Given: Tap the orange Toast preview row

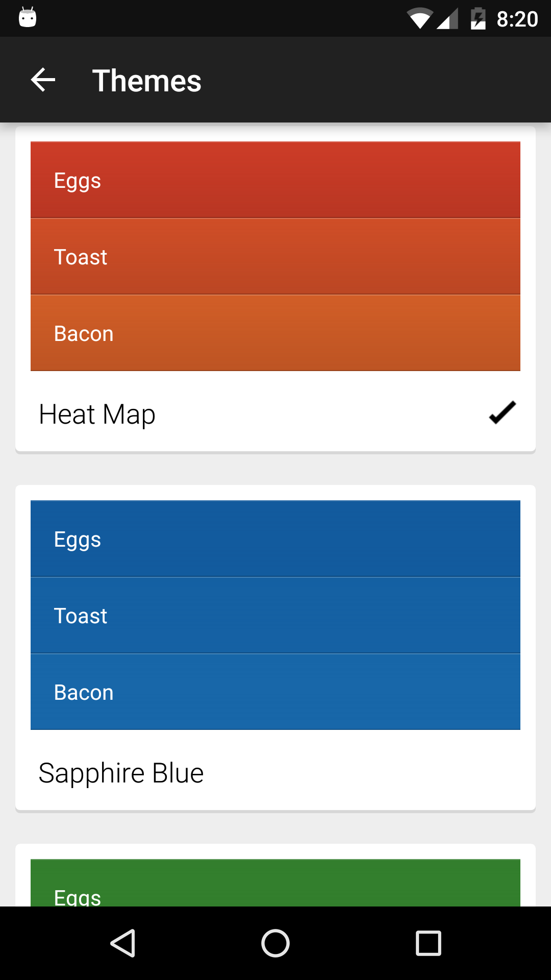Looking at the screenshot, I should [x=275, y=257].
